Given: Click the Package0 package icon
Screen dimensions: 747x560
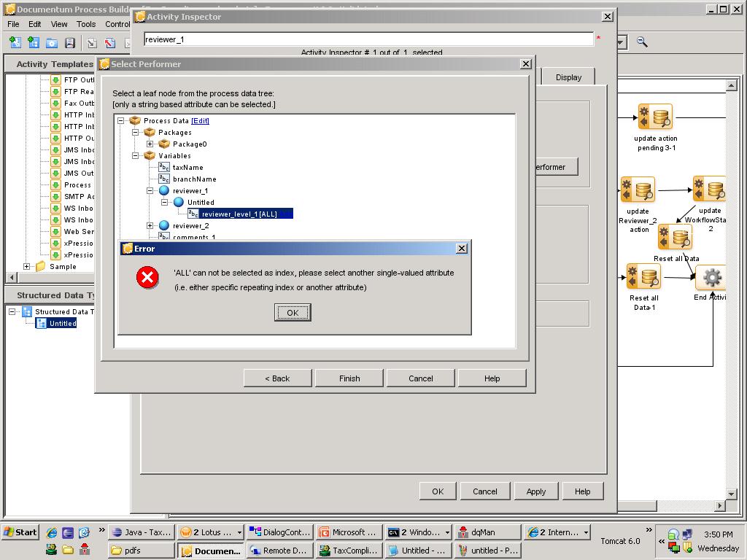Looking at the screenshot, I should [x=164, y=144].
